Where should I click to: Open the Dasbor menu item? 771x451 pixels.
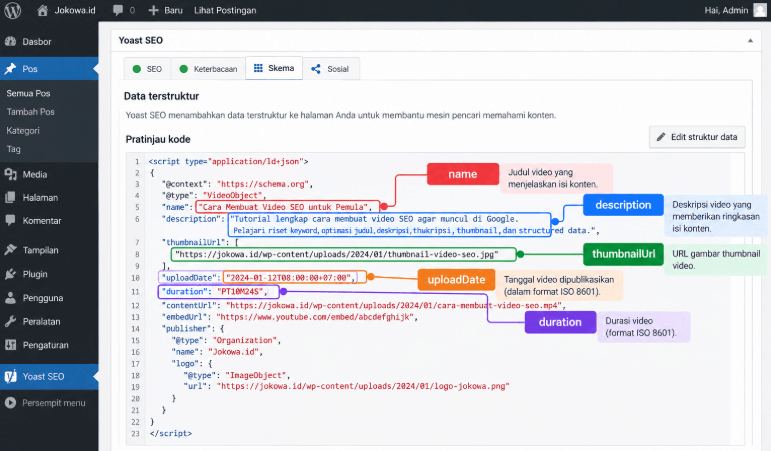(x=49, y=42)
